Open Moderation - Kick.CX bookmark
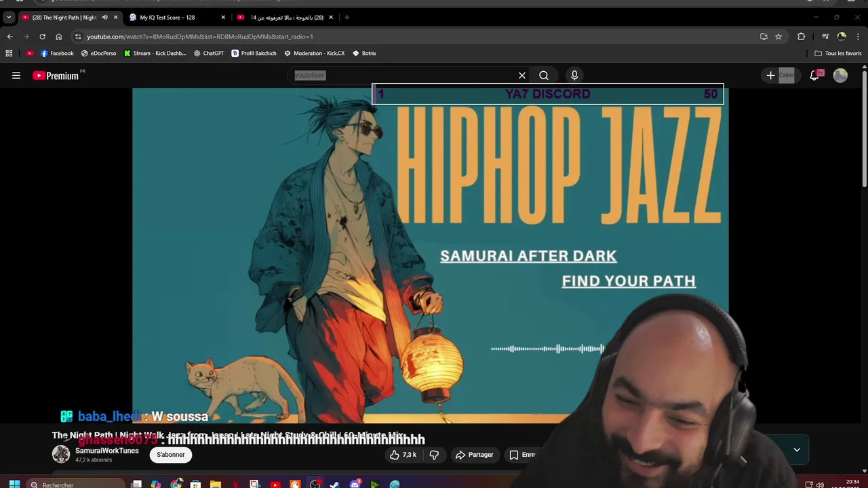The image size is (868, 488). 314,53
